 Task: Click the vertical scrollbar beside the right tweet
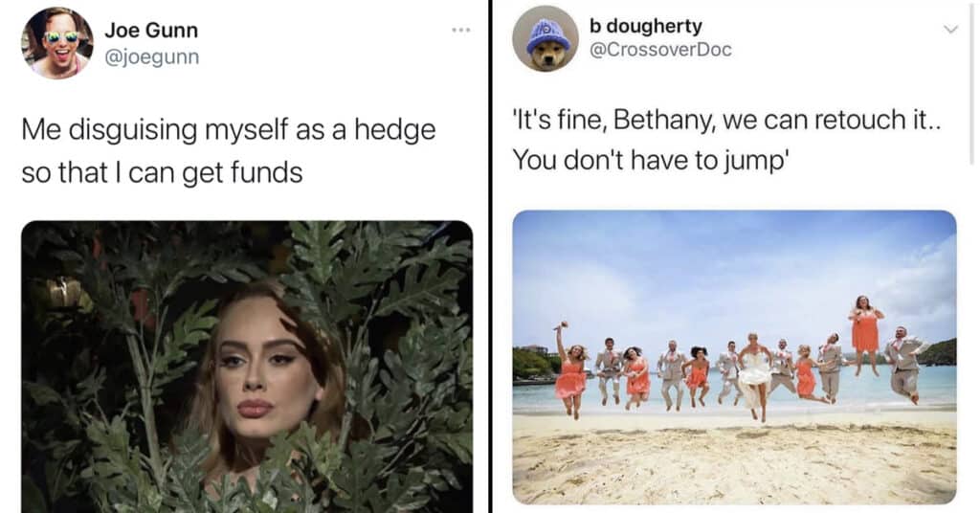(x=973, y=81)
